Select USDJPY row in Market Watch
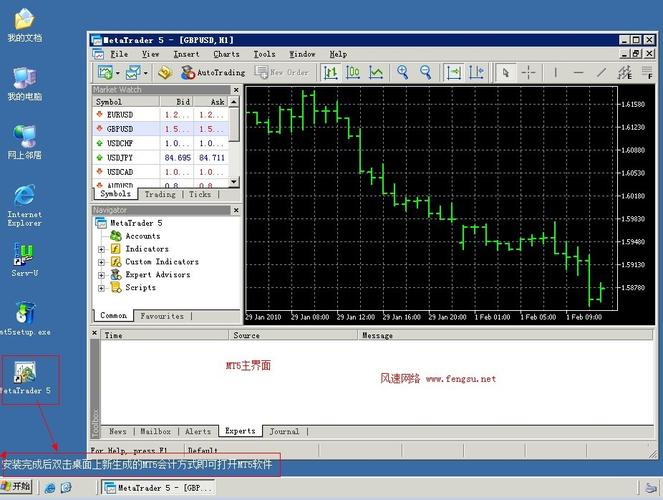 pyautogui.click(x=161, y=158)
